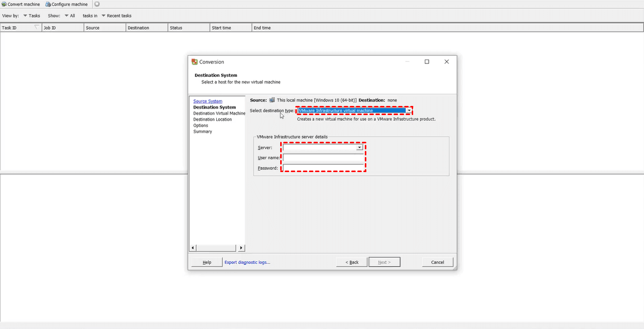Close the Conversion dialog window
Screen dimensions: 644x329
pyautogui.click(x=446, y=62)
